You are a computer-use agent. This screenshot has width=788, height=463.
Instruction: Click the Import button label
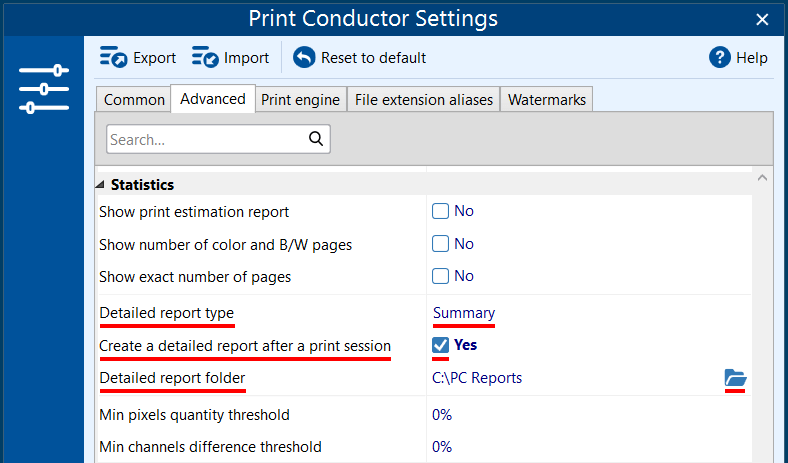pyautogui.click(x=246, y=58)
